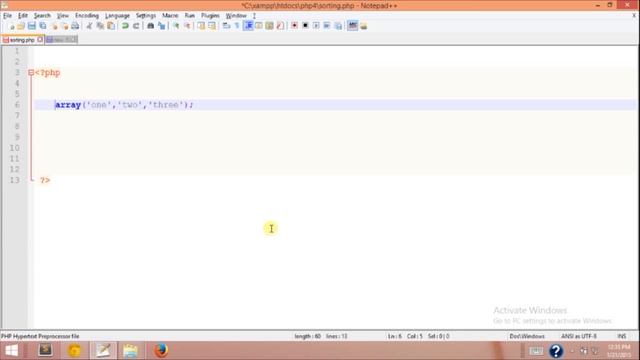This screenshot has width=640, height=360.
Task: Open the Language menu
Action: pos(117,16)
